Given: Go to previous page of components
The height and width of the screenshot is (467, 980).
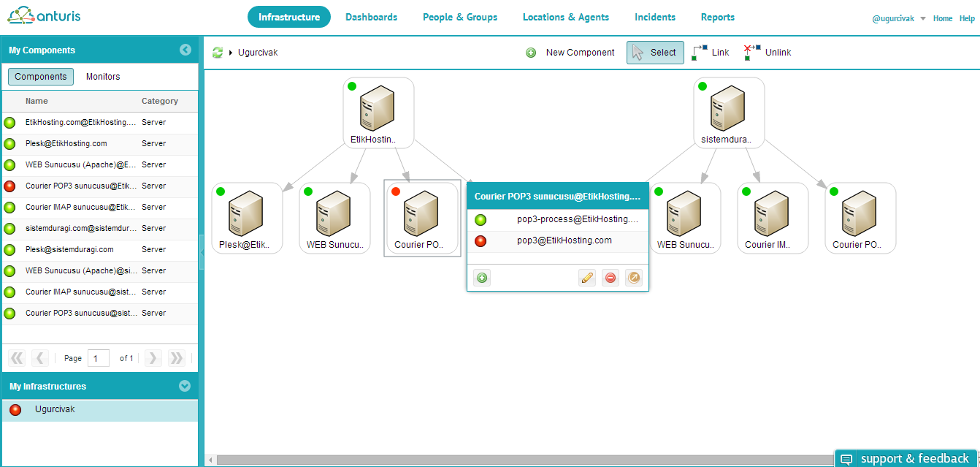Looking at the screenshot, I should (x=40, y=358).
